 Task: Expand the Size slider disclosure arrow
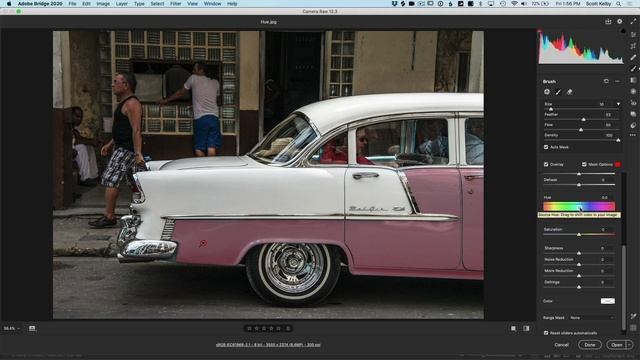click(618, 104)
